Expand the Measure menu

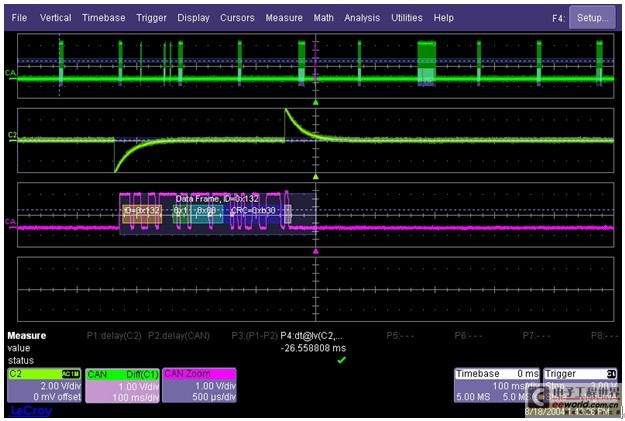[284, 18]
